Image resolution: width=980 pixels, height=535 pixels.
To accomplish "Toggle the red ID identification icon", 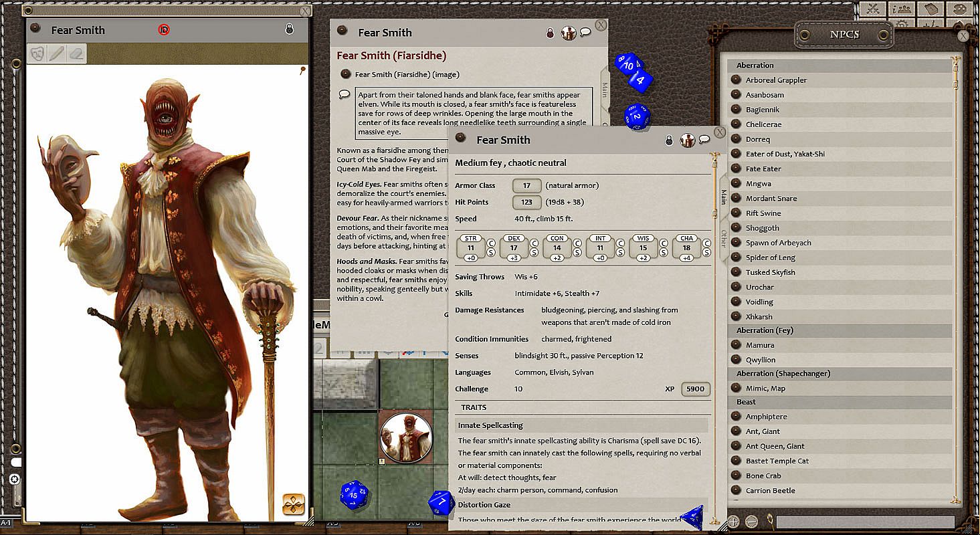I will tap(164, 29).
